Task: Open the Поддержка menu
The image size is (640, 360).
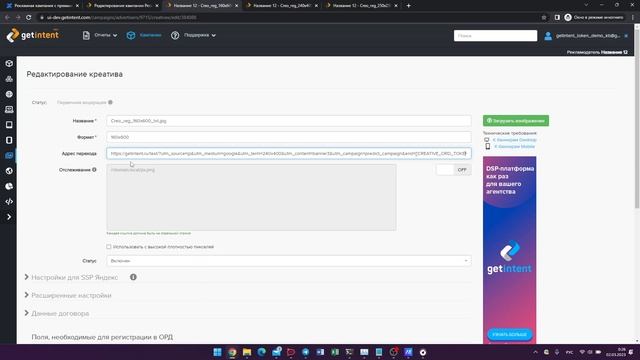Action: point(193,36)
